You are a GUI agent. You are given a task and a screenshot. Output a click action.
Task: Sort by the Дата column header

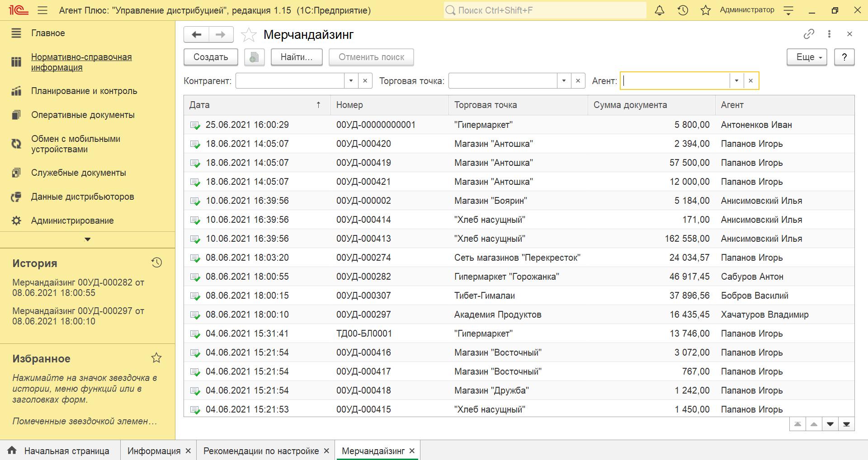coord(257,105)
